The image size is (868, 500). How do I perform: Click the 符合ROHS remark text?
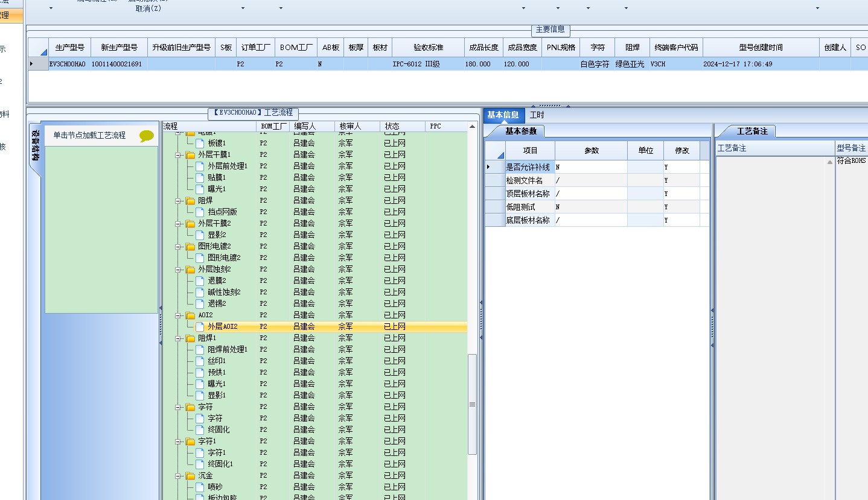pos(851,161)
